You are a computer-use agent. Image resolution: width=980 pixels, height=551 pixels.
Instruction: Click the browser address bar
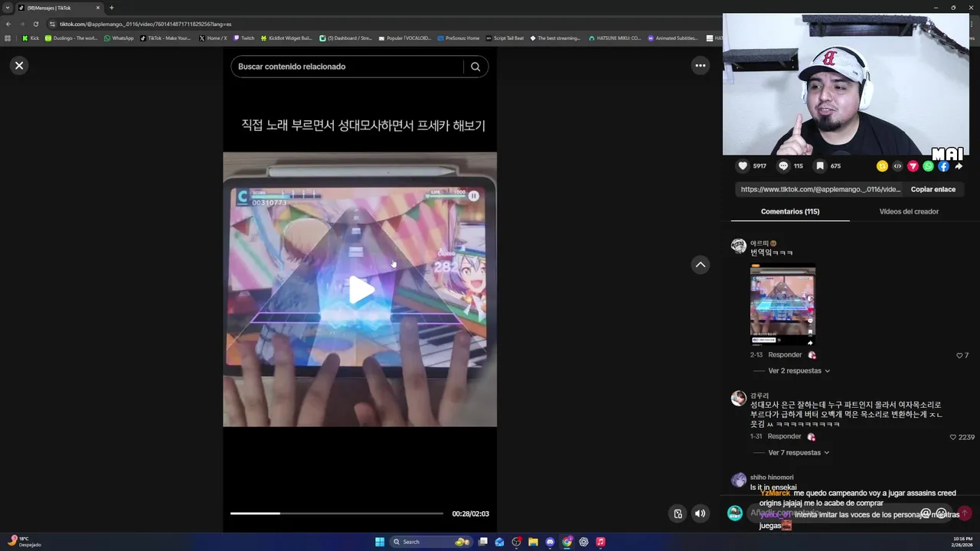(x=383, y=24)
